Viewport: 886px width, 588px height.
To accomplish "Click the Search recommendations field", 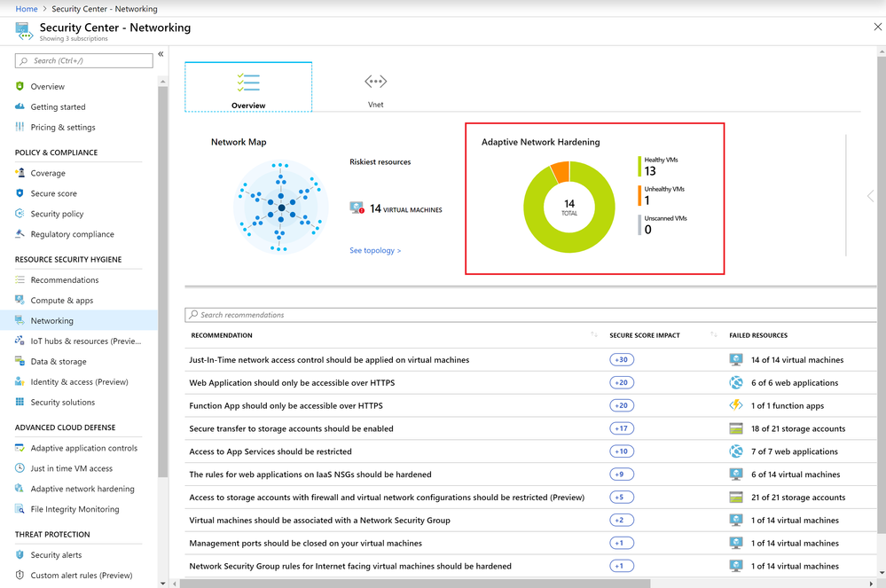I will pos(531,315).
